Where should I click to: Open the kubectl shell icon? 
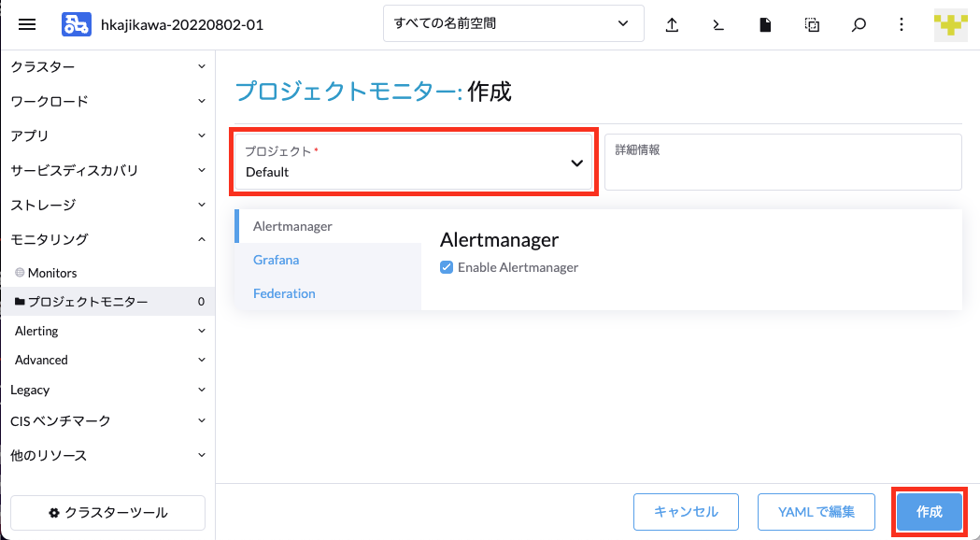click(x=718, y=24)
